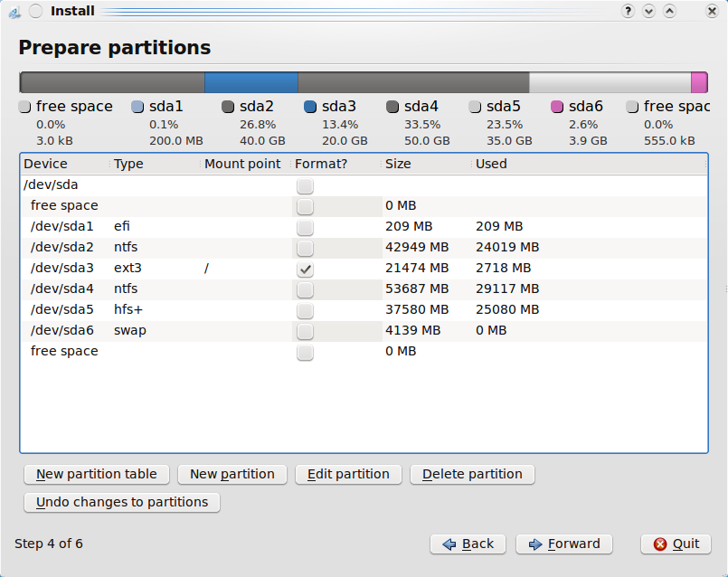Check the format box for /dev/sda6 swap

[306, 331]
